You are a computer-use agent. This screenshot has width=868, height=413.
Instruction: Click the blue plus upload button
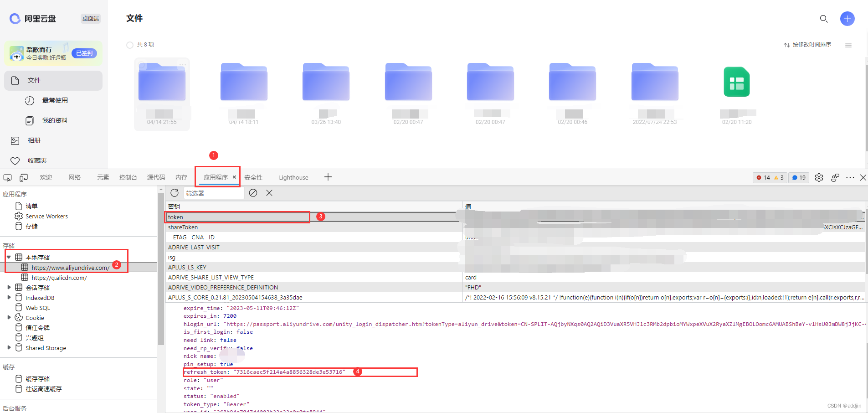point(847,19)
